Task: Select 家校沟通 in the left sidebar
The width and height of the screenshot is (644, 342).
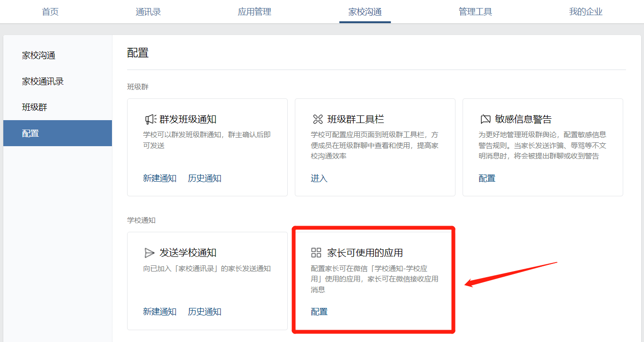Action: 58,55
